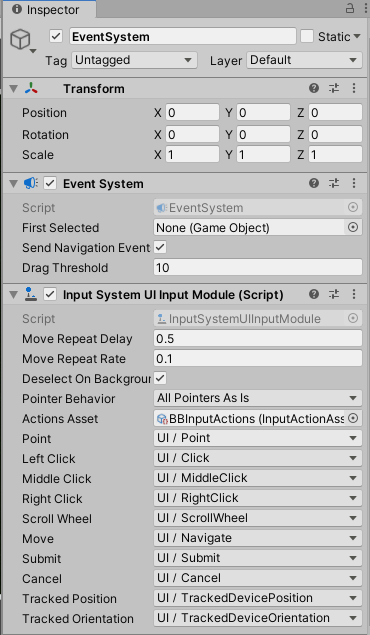Image resolution: width=370 pixels, height=635 pixels.
Task: Open object picker for Actions Asset field
Action: 353,418
